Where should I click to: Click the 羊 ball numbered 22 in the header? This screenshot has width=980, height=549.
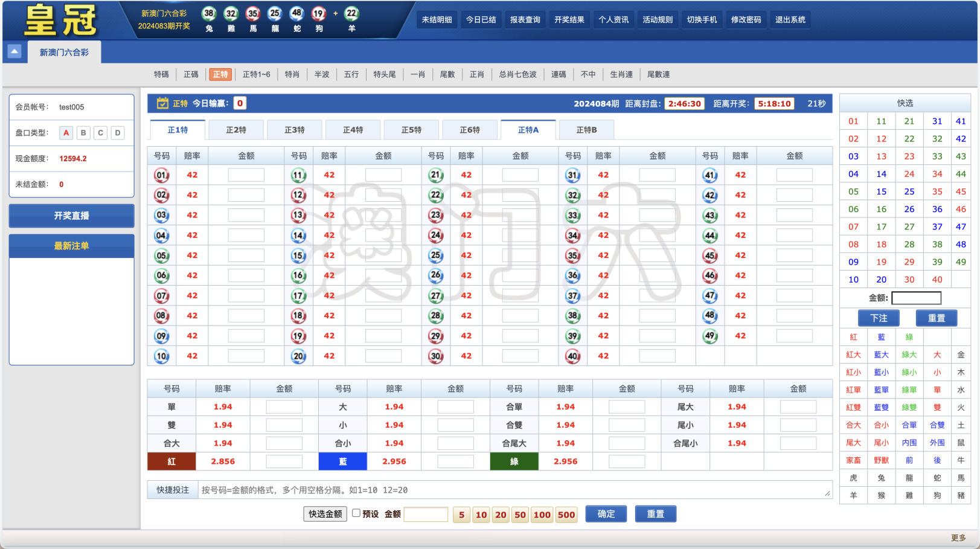pos(351,14)
